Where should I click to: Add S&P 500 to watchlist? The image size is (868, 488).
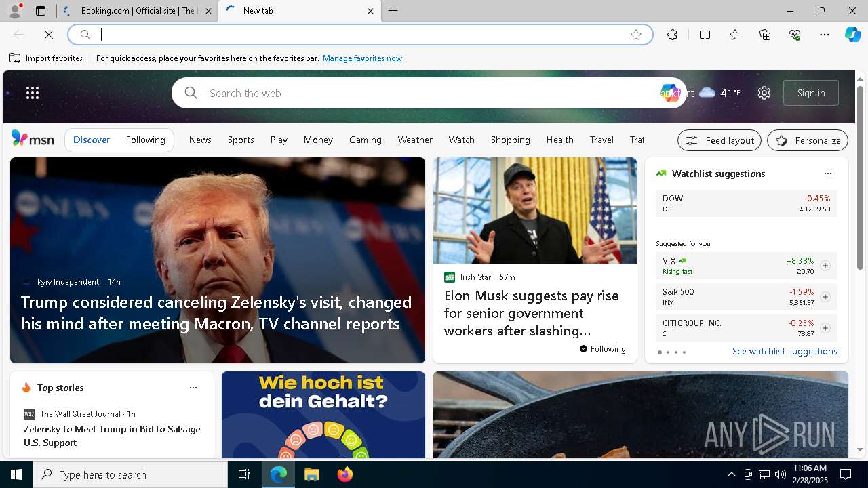tap(825, 297)
